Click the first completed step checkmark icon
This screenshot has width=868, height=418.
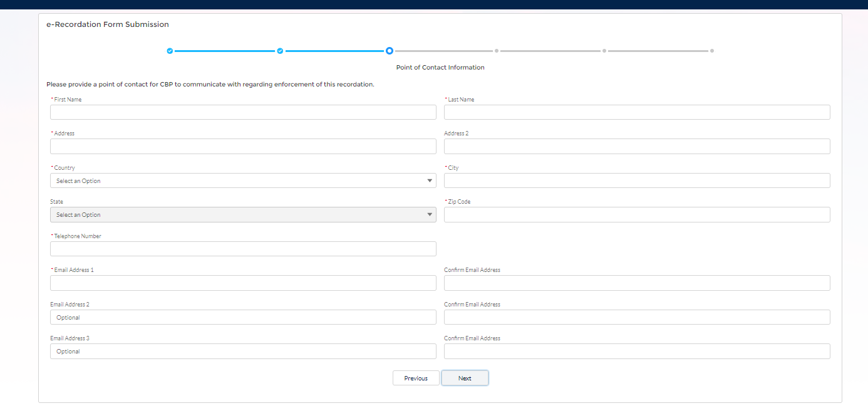[170, 51]
